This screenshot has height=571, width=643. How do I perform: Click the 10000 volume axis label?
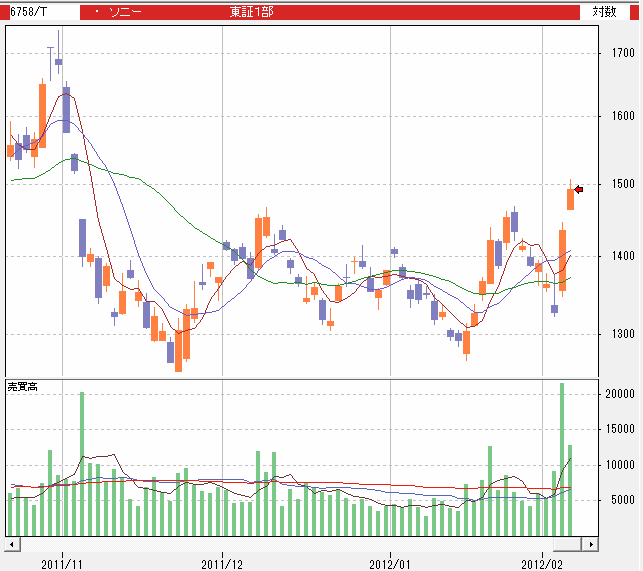pyautogui.click(x=620, y=465)
